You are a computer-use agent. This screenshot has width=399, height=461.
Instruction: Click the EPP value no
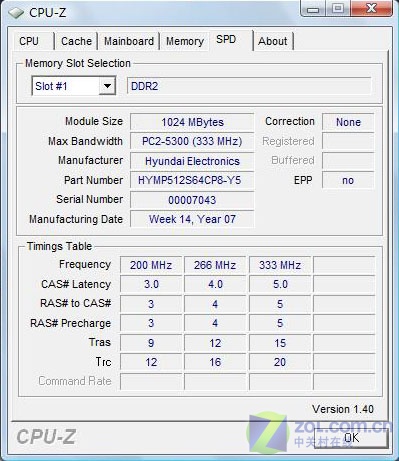(348, 180)
